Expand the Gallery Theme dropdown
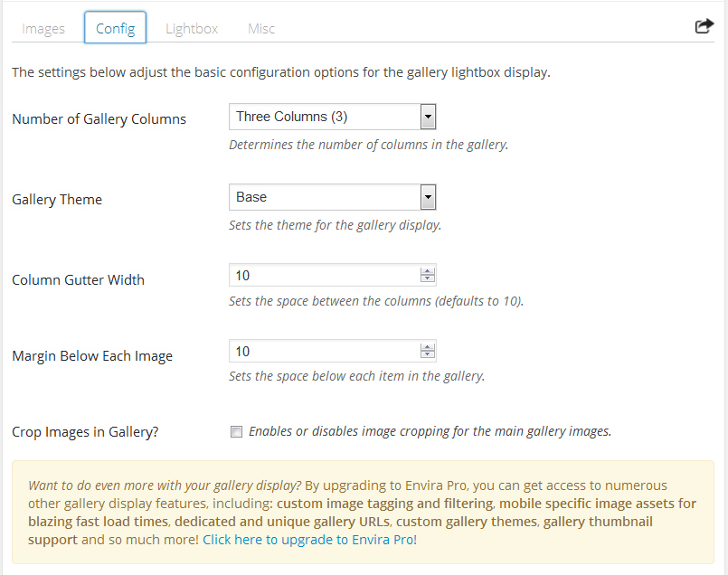The height and width of the screenshot is (575, 728). (333, 197)
